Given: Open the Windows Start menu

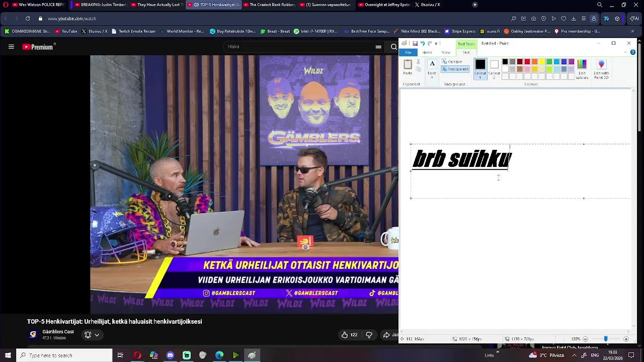Looking at the screenshot, I should [8, 355].
